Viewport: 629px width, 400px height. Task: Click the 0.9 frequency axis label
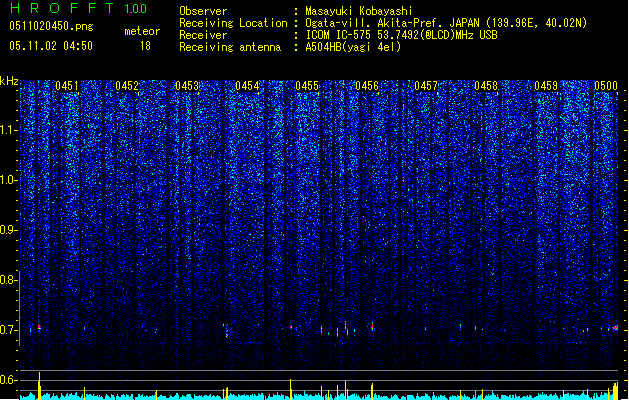click(9, 230)
